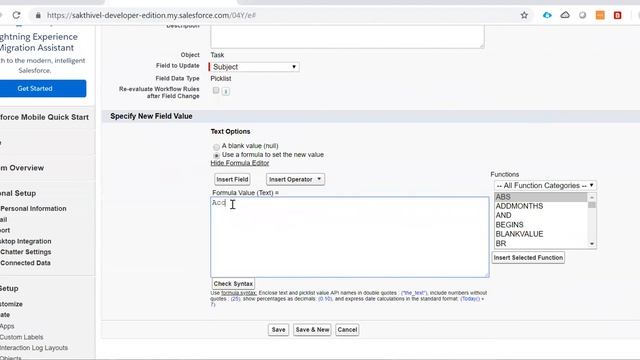The width and height of the screenshot is (640, 360).
Task: Open Personal Information in sidebar
Action: (x=33, y=209)
